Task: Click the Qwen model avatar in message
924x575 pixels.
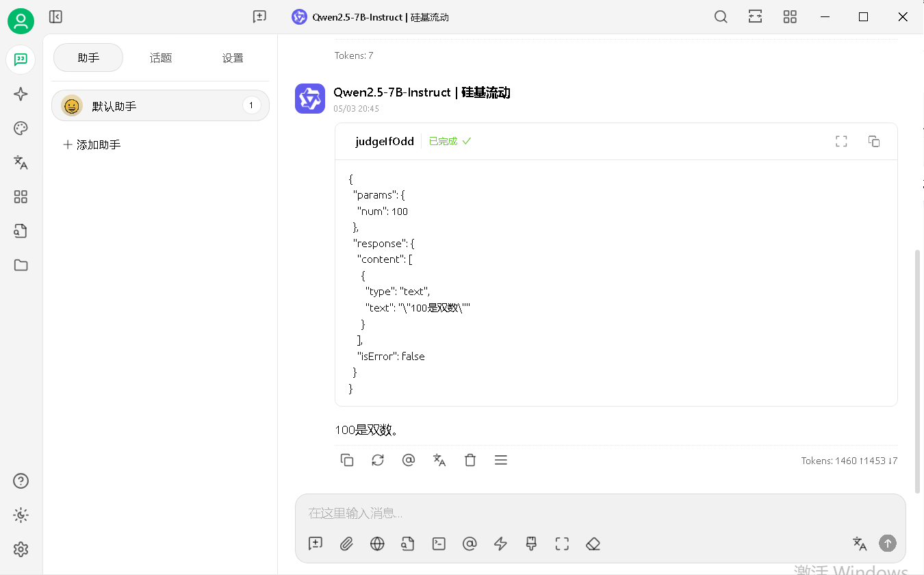Action: [x=310, y=99]
